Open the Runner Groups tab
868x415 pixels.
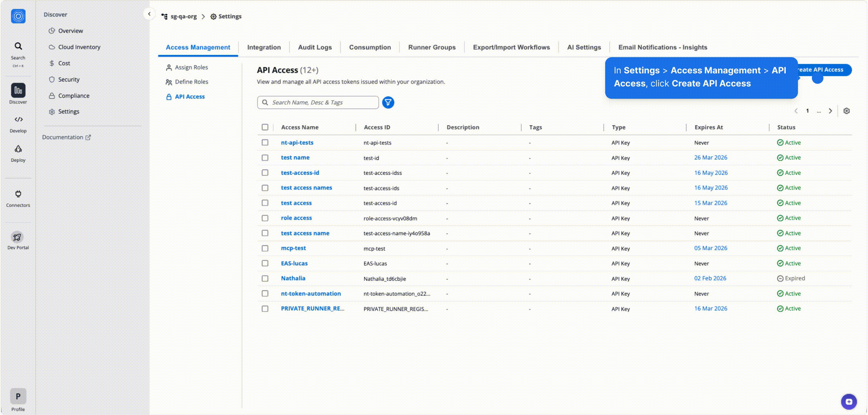pyautogui.click(x=432, y=47)
